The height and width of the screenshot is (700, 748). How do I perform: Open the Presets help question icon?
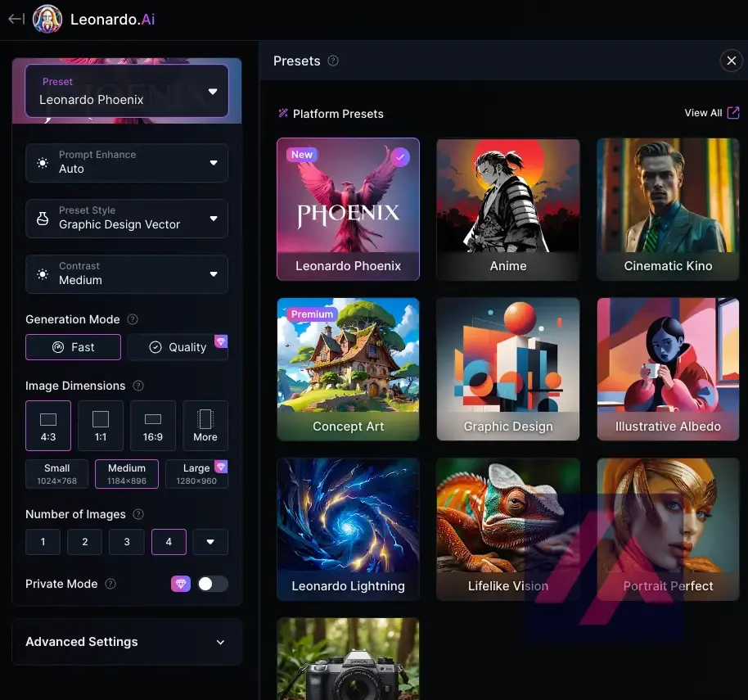(333, 61)
